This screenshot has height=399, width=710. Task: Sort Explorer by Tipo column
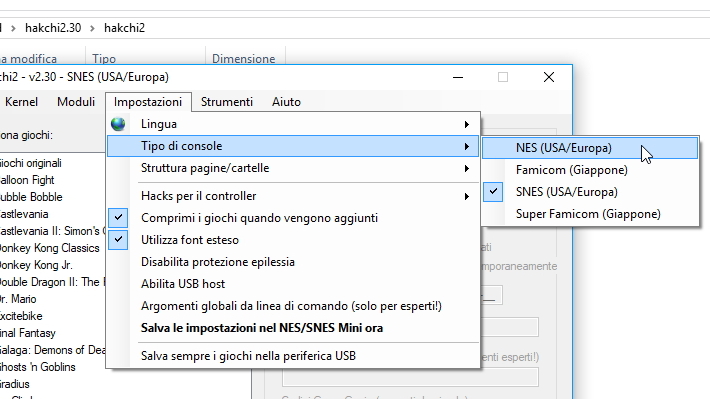[x=104, y=59]
